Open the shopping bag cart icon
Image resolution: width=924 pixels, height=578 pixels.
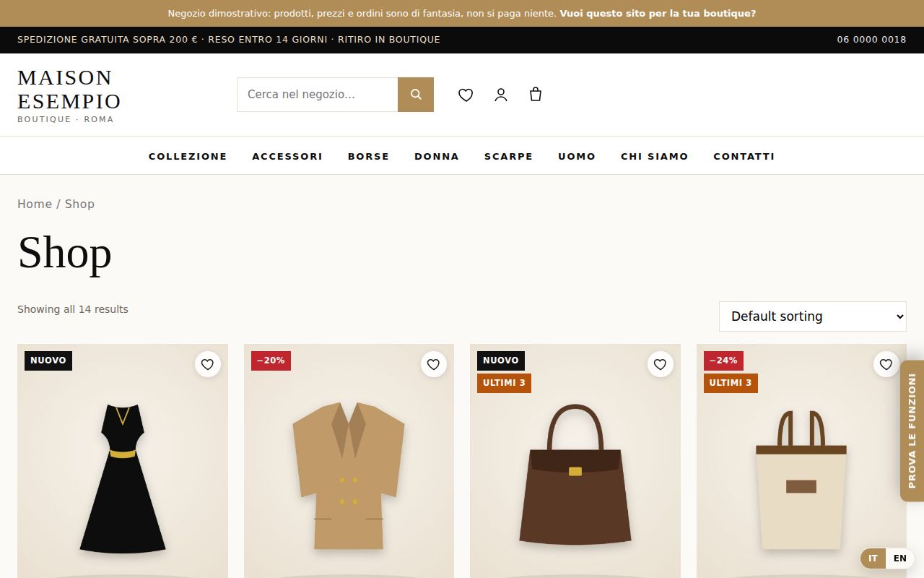pyautogui.click(x=536, y=95)
